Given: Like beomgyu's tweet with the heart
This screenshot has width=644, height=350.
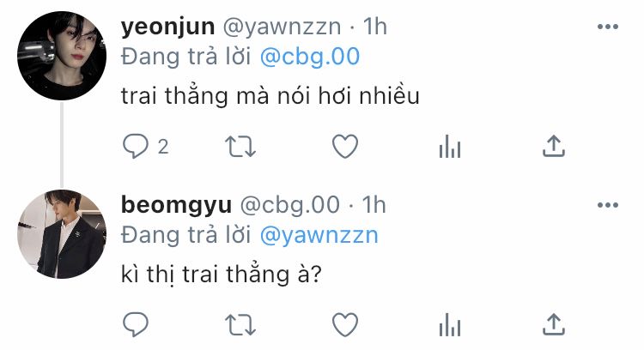Looking at the screenshot, I should (345, 325).
